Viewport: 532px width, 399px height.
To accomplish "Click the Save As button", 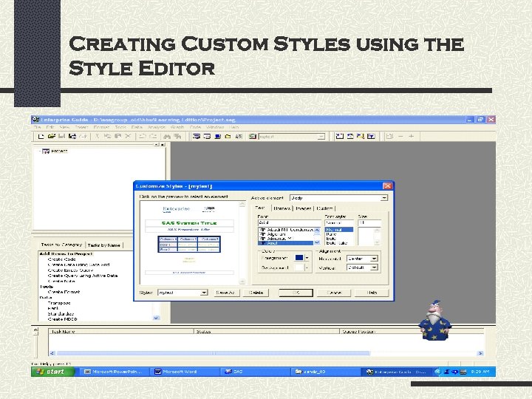I will click(225, 293).
